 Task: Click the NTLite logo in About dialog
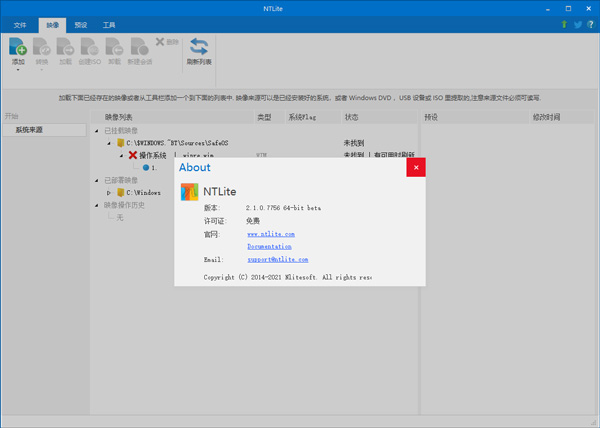(189, 192)
